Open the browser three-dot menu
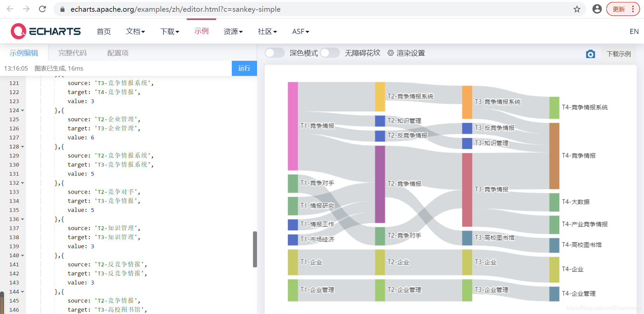The image size is (644, 314). point(633,9)
